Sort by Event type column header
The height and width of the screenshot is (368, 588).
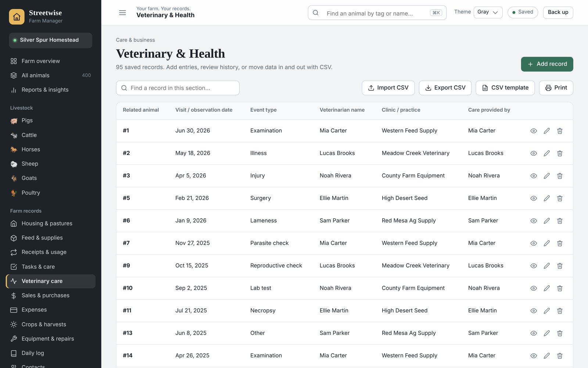tap(263, 110)
